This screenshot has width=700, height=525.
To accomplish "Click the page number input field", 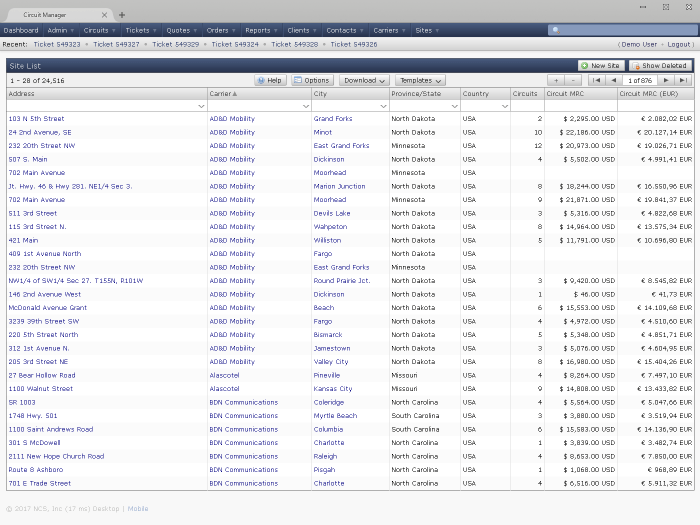I will pos(638,80).
